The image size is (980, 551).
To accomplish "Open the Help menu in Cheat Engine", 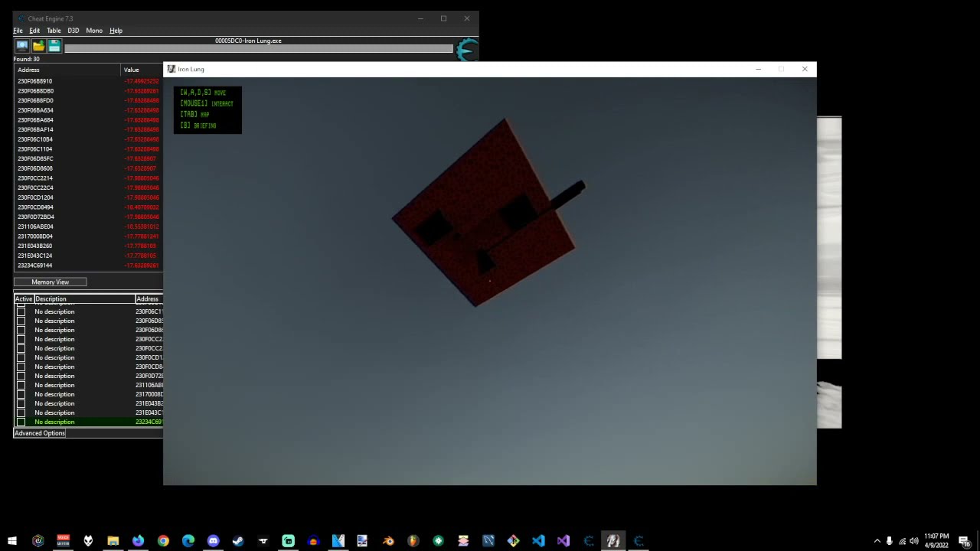I will coord(116,31).
